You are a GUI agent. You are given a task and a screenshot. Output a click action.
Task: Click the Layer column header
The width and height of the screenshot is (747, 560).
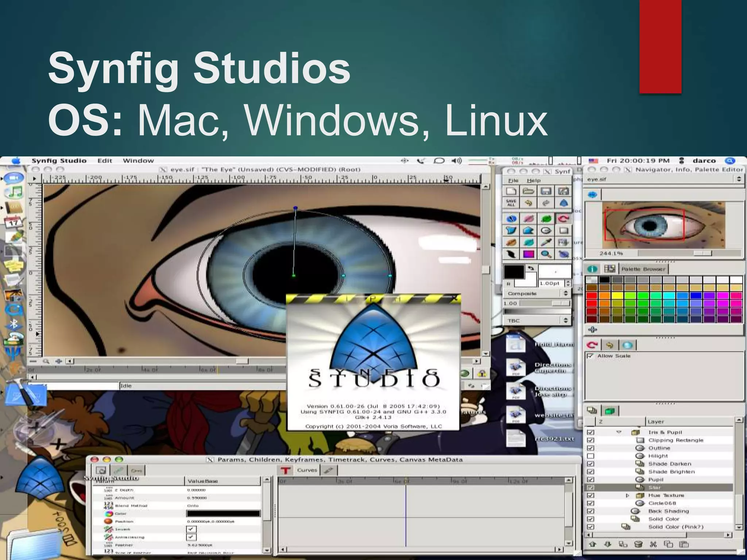point(689,421)
